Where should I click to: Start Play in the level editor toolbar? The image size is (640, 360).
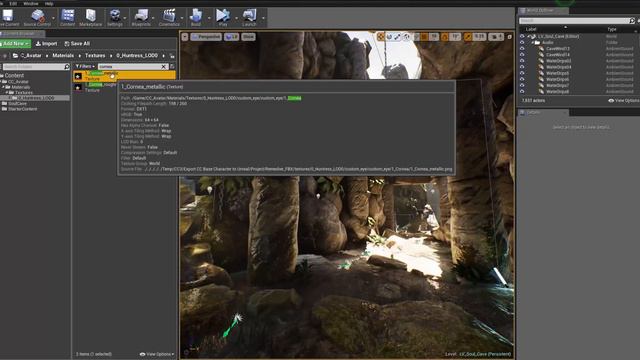pyautogui.click(x=223, y=16)
